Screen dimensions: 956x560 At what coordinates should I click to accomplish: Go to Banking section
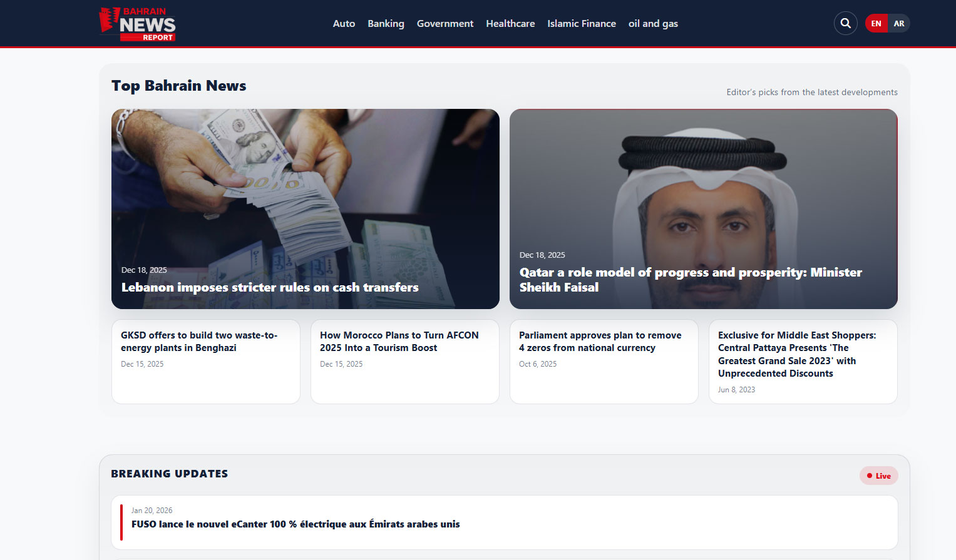(x=386, y=24)
